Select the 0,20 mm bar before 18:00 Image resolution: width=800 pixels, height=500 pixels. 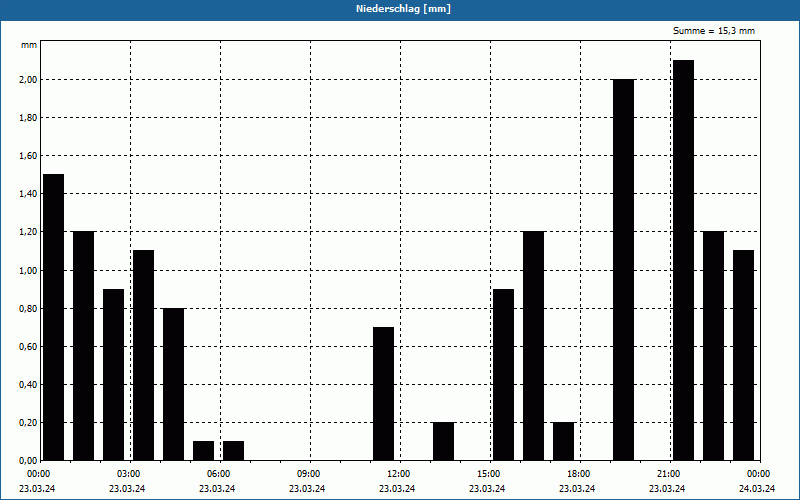click(x=563, y=441)
